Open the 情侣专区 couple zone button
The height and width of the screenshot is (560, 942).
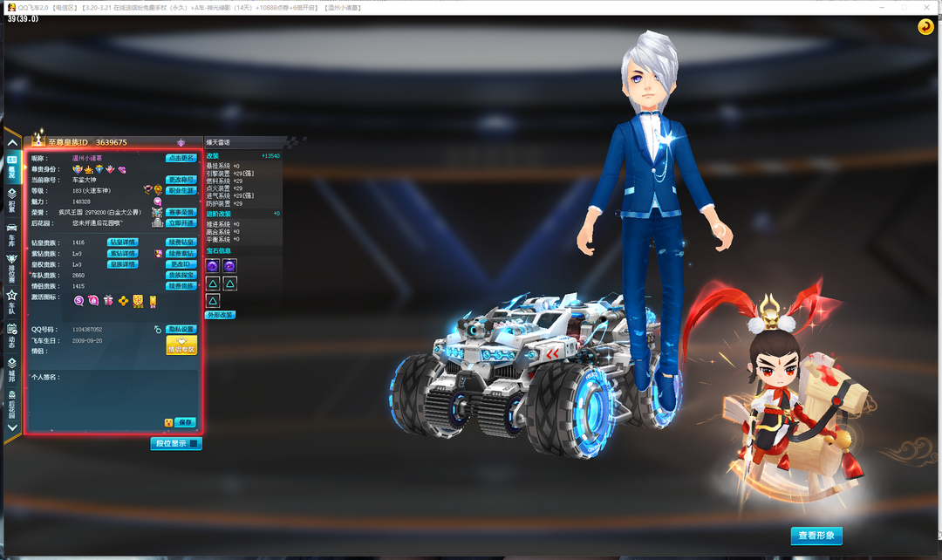[x=181, y=345]
